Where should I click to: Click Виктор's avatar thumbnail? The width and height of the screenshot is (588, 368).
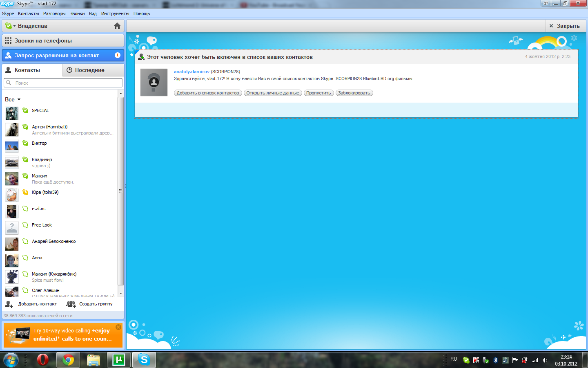click(12, 146)
